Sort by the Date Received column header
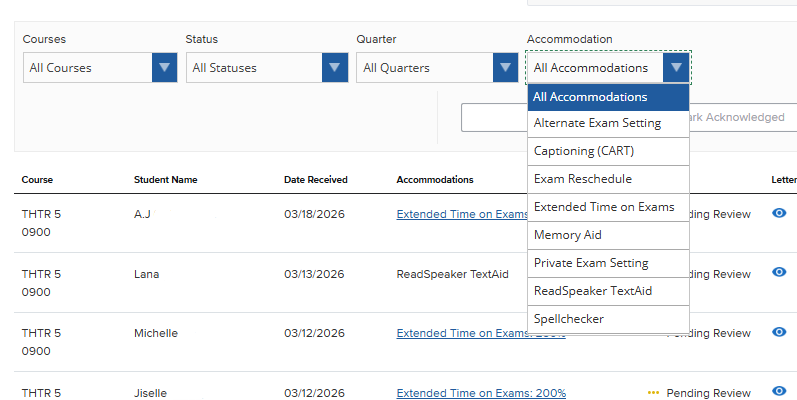The height and width of the screenshot is (400, 797). (316, 179)
